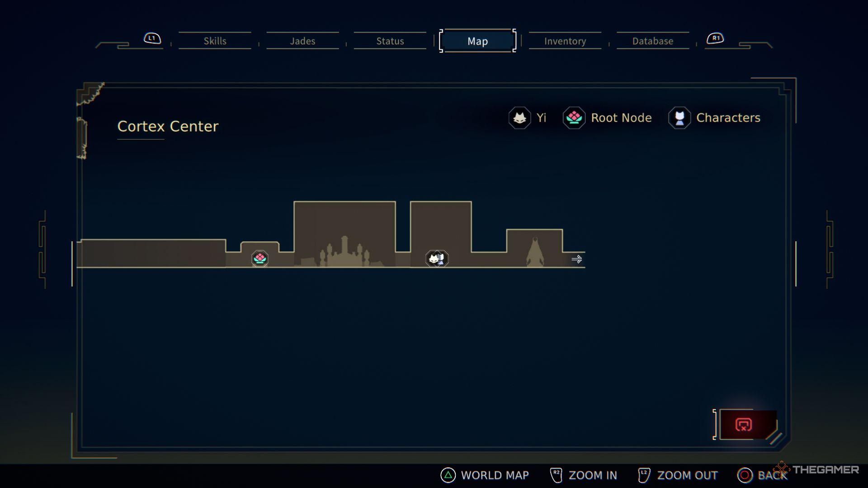Screen dimensions: 868x488
Task: Open the Database menu tab
Action: coord(652,41)
